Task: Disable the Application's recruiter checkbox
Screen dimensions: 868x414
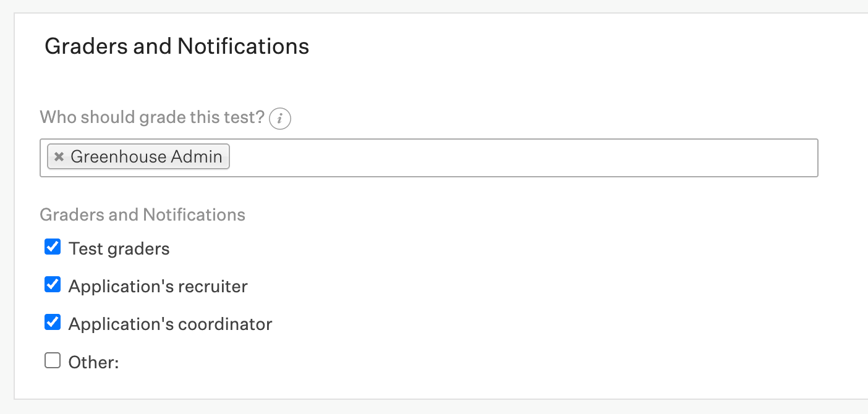Action: tap(53, 285)
